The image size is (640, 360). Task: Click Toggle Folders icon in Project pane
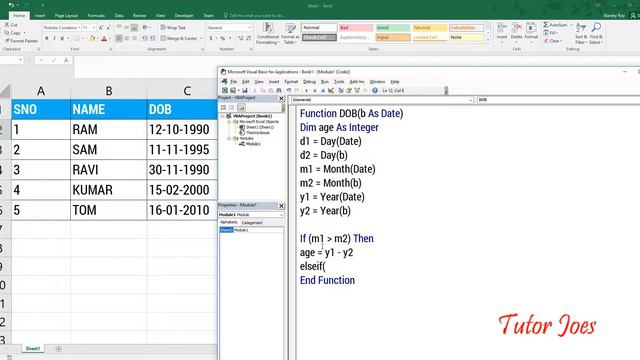(241, 107)
